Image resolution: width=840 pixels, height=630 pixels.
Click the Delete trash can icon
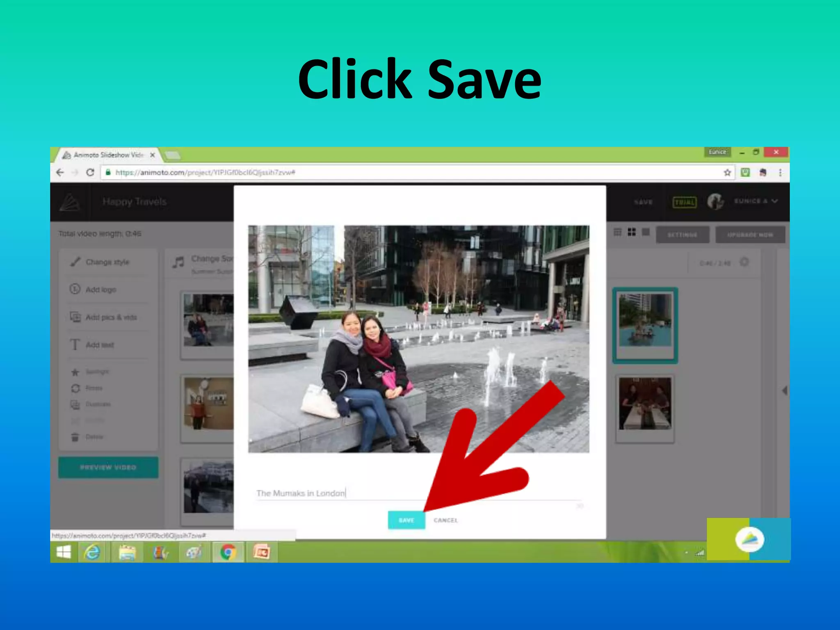coord(75,437)
